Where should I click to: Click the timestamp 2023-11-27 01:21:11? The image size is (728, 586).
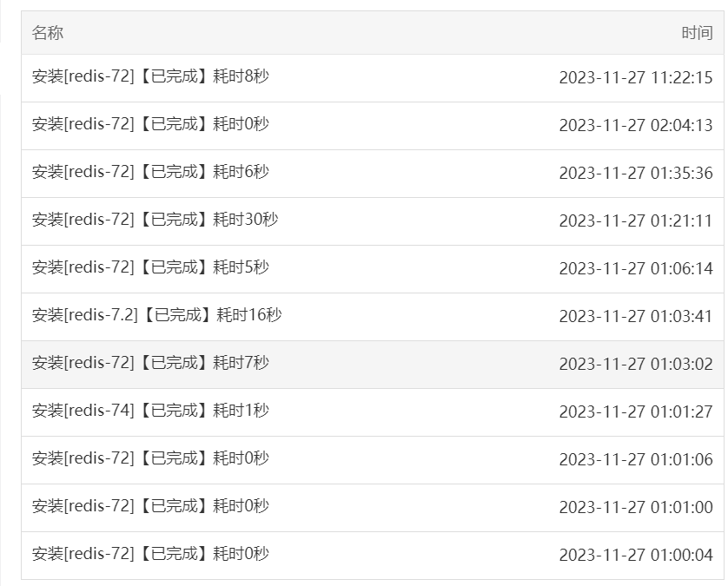click(636, 221)
